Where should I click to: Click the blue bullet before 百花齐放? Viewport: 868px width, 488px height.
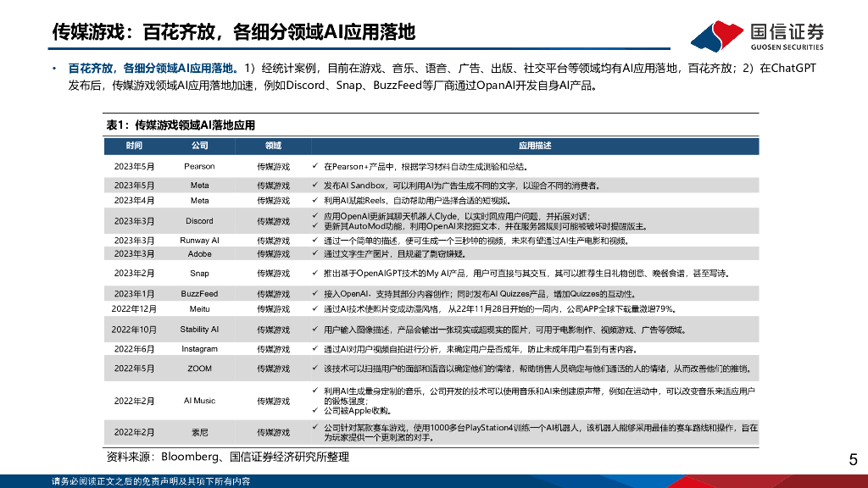(55, 68)
